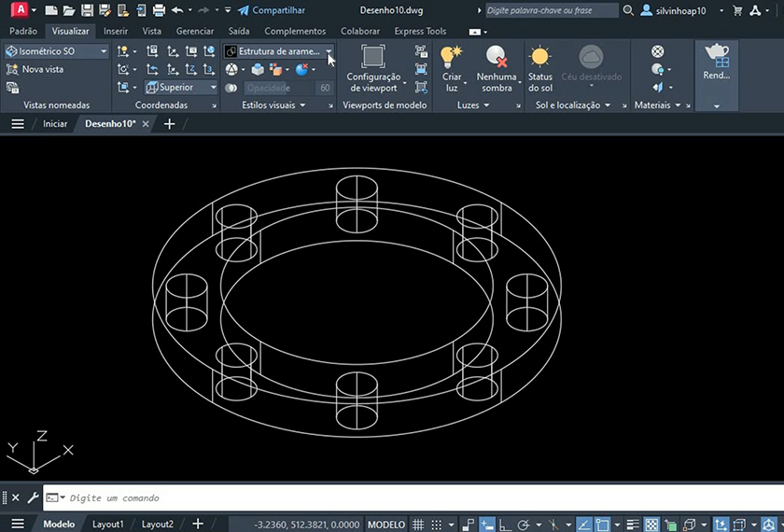
Task: Click the print icon in quick access toolbar
Action: pos(158,10)
